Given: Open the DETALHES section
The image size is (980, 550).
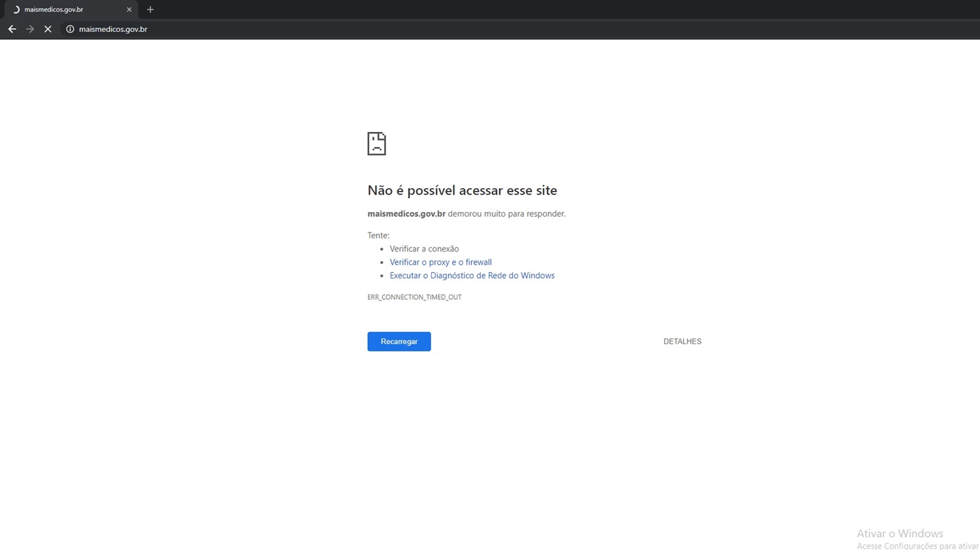Looking at the screenshot, I should tap(682, 342).
